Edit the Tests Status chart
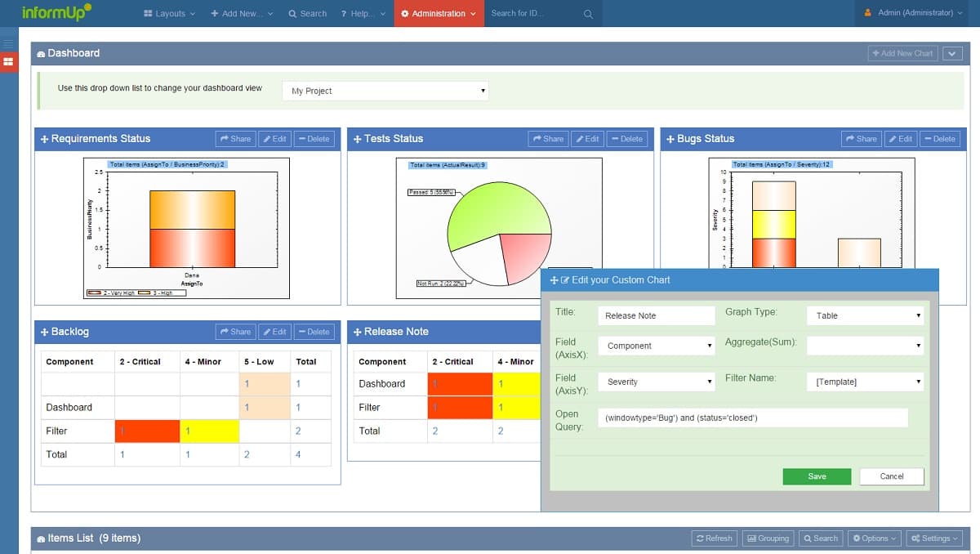 tap(587, 139)
